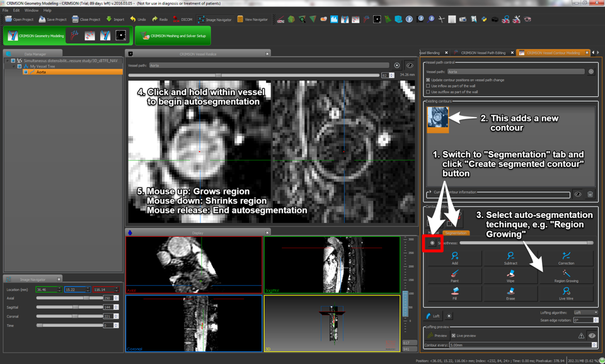The image size is (605, 364).
Task: Select the Region Growing segmentation tool
Action: point(566,276)
